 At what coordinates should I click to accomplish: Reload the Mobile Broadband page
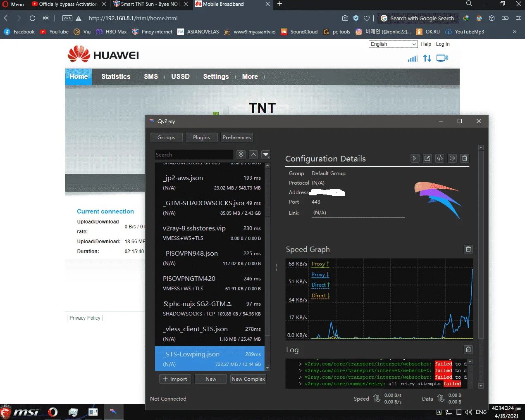pos(32,18)
